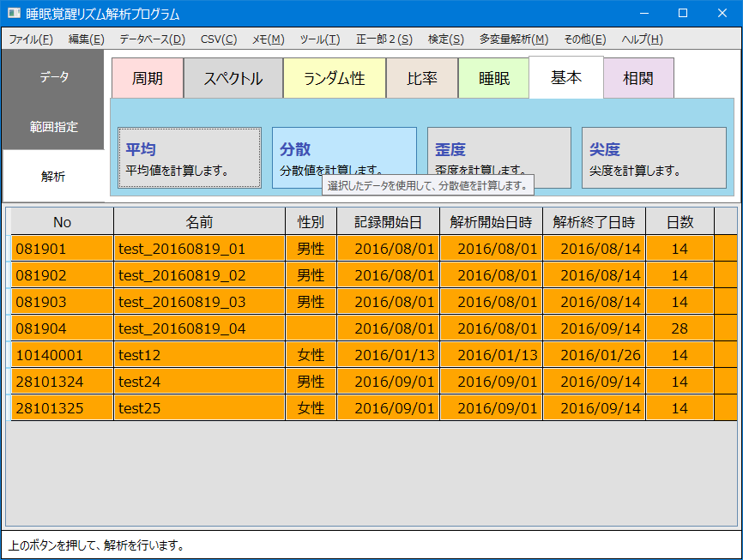The image size is (743, 560).
Task: Select row number 081904
Action: point(62,328)
